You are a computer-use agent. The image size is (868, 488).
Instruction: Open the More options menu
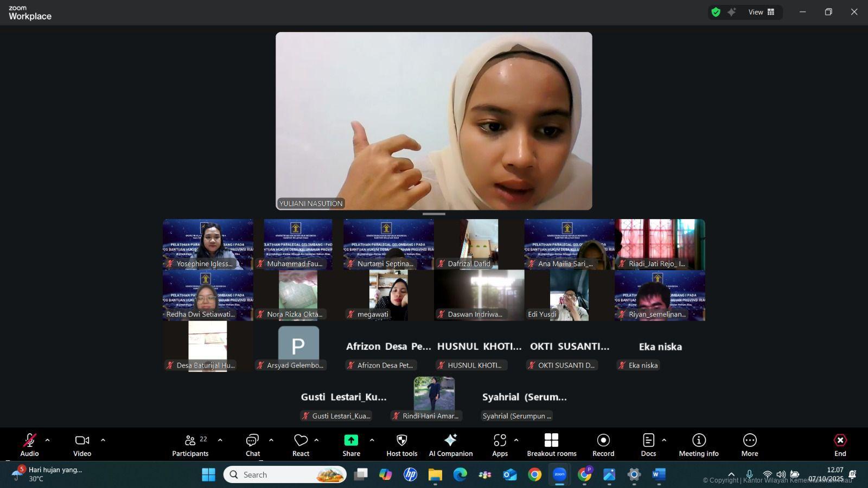750,440
